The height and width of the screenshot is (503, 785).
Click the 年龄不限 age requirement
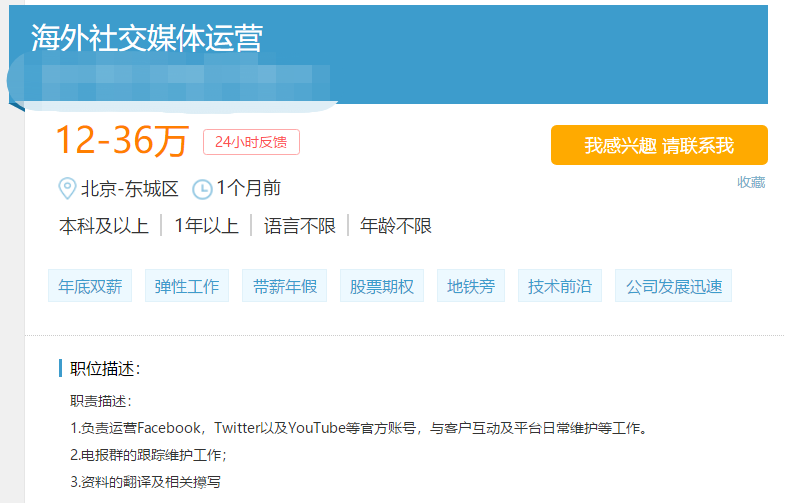click(396, 226)
